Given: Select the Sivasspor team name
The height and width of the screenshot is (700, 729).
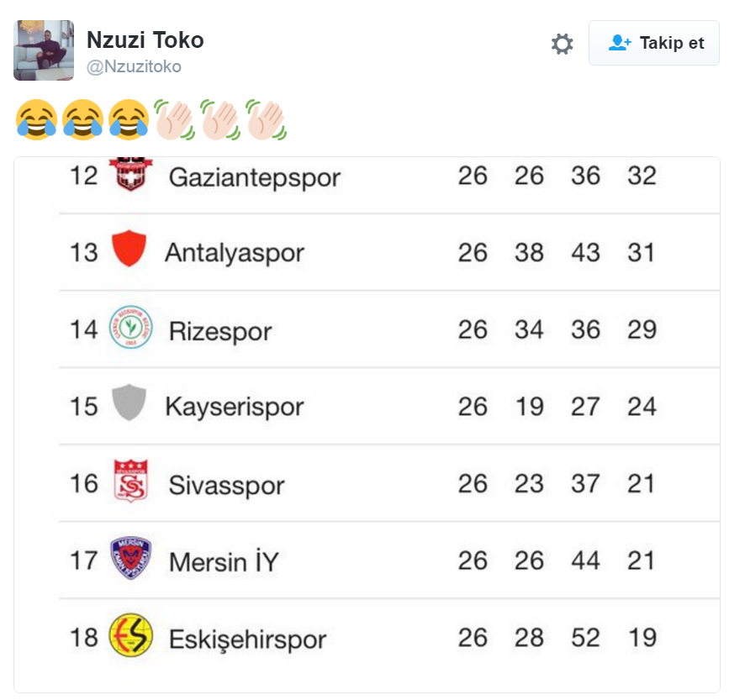Looking at the screenshot, I should [x=226, y=485].
